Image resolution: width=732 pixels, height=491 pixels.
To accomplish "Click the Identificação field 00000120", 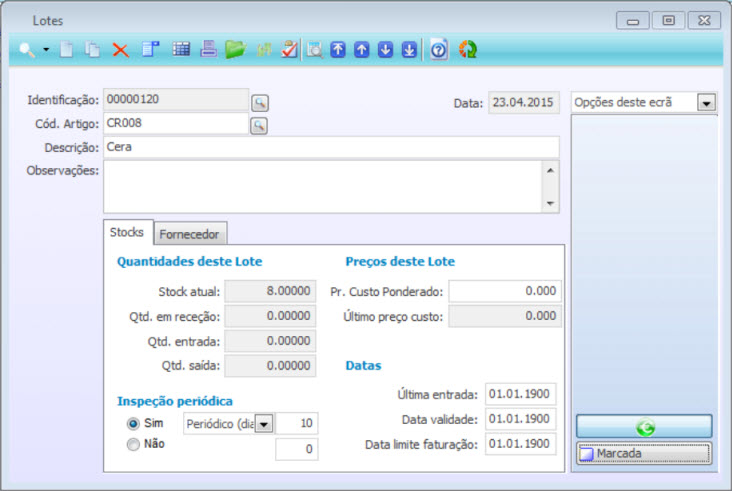I will (176, 99).
